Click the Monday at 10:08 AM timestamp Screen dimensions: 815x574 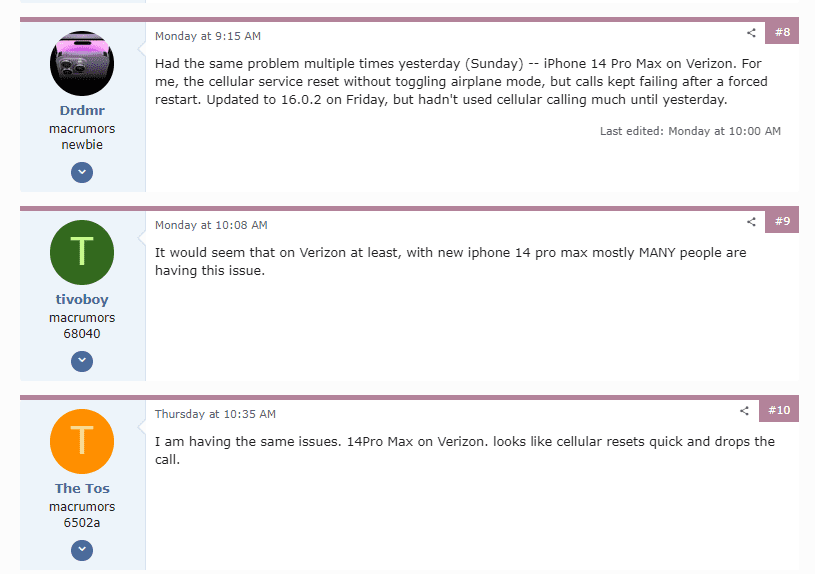pos(211,225)
